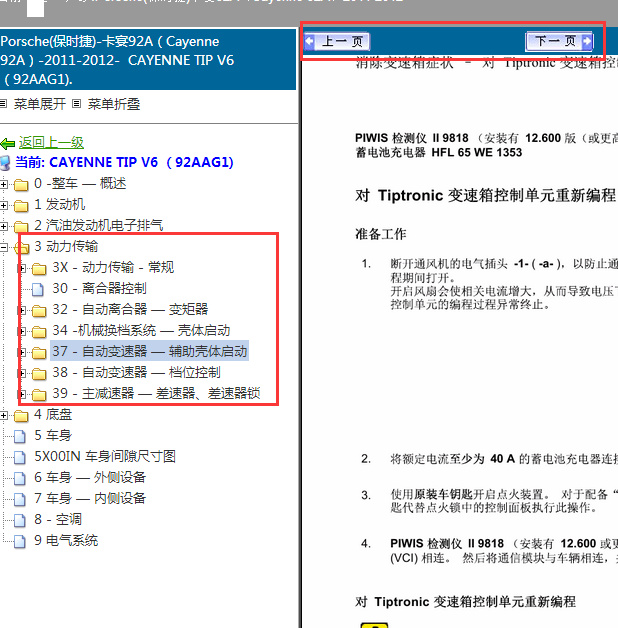
Task: Click the icon beside 菜单展开
Action: click(3, 104)
